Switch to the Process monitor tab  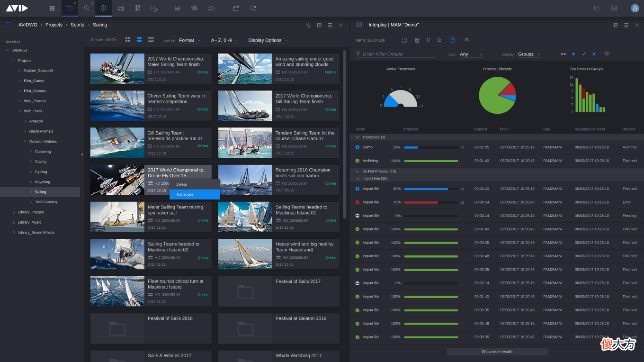(103, 8)
